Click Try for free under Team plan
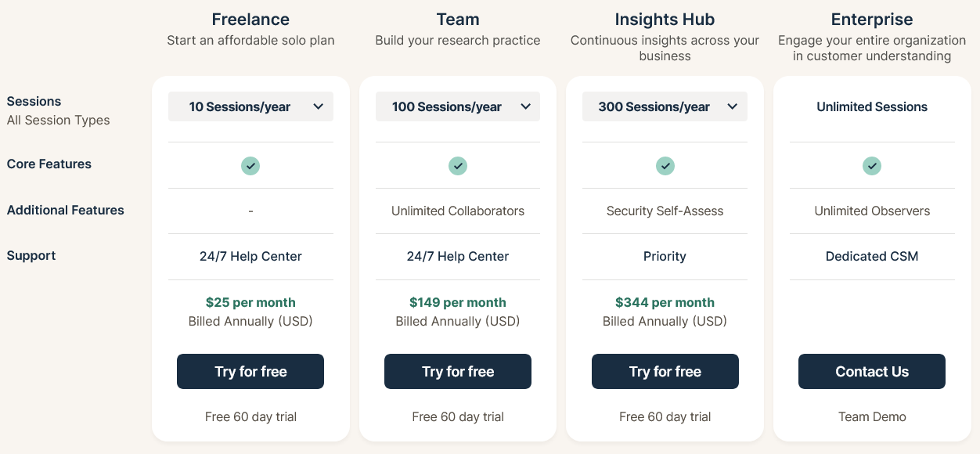This screenshot has height=454, width=980. pos(458,371)
